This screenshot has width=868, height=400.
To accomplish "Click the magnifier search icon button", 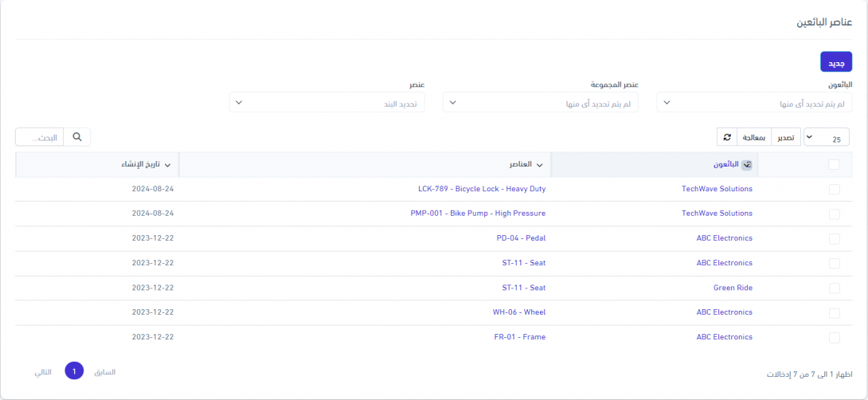I will click(77, 137).
